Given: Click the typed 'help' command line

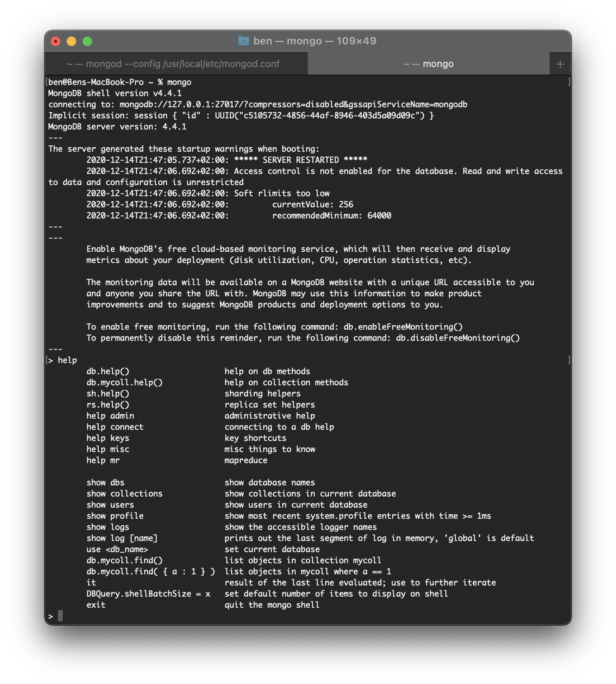Looking at the screenshot, I should click(x=67, y=360).
